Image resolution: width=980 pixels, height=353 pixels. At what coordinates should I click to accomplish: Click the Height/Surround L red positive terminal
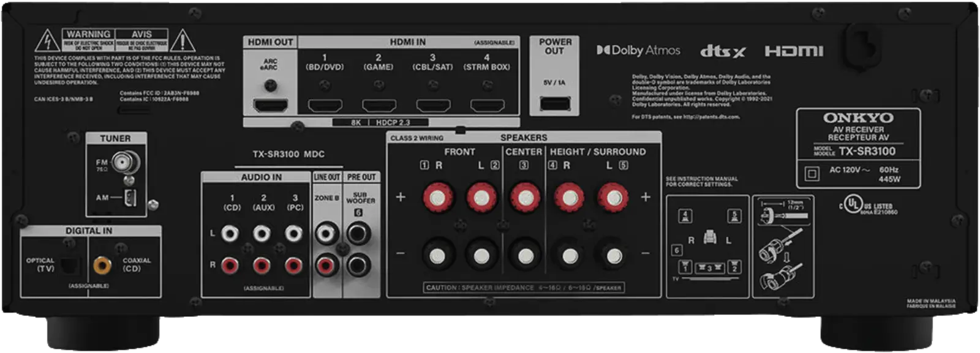(612, 197)
